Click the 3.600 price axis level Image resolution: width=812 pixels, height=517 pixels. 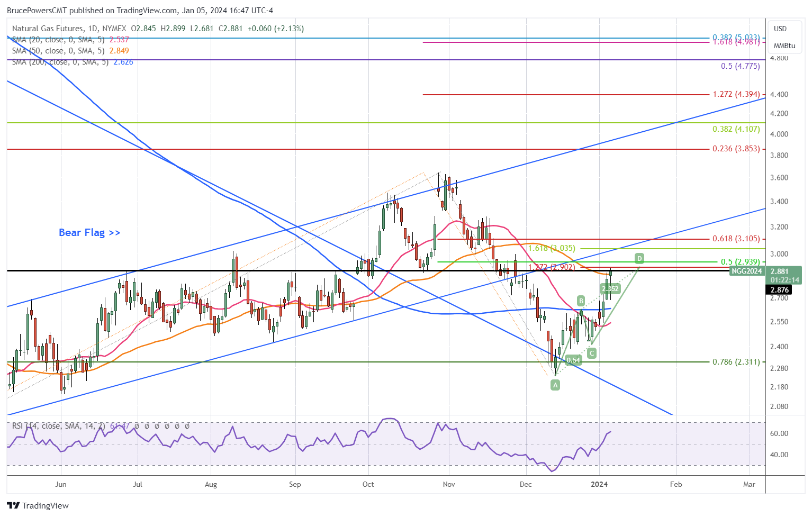point(779,178)
